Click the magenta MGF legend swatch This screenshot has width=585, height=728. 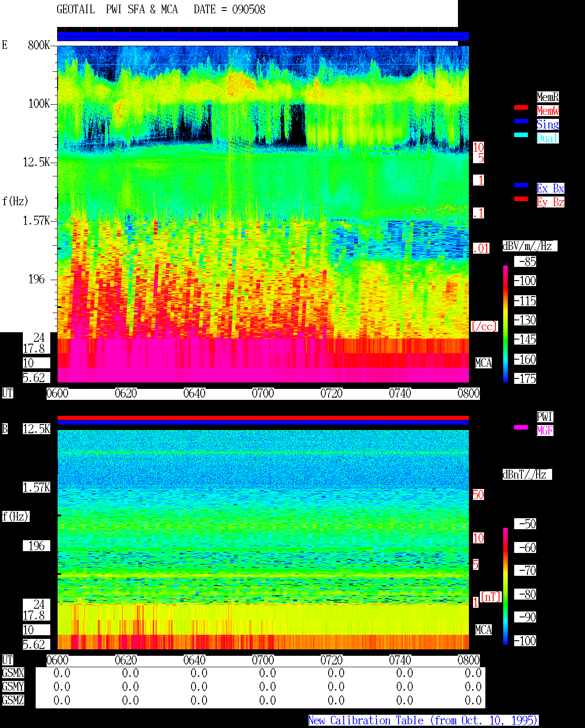[x=521, y=427]
